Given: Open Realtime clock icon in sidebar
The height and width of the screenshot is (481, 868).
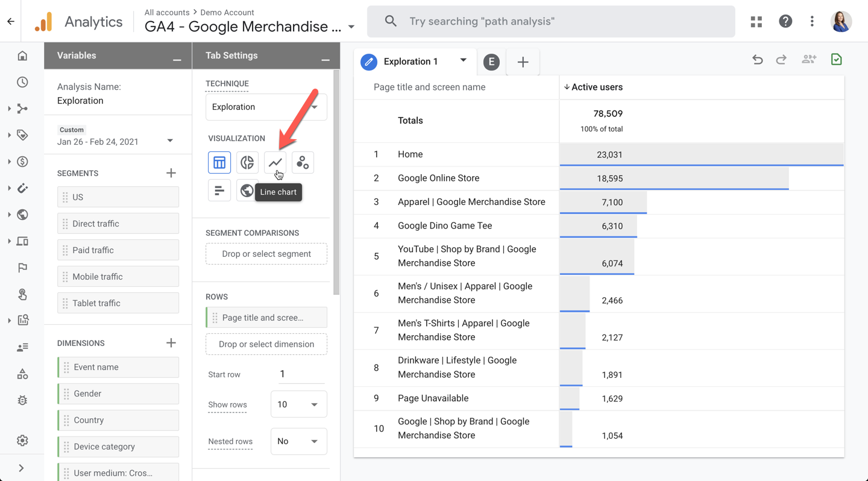Looking at the screenshot, I should (x=22, y=82).
